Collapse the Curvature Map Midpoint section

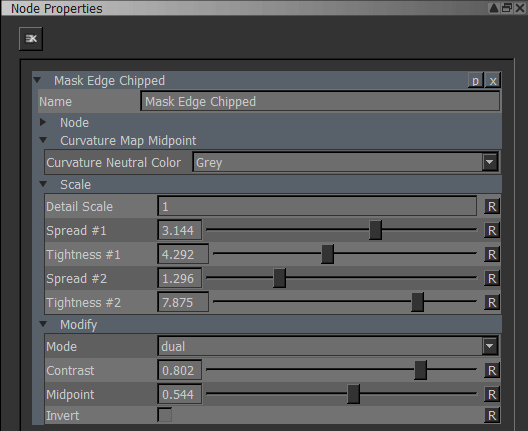(43, 140)
